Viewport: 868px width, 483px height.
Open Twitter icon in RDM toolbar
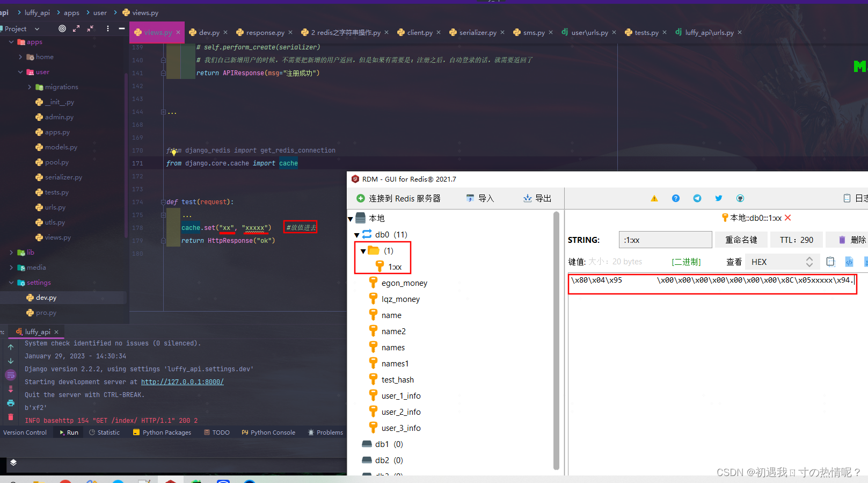pos(719,198)
